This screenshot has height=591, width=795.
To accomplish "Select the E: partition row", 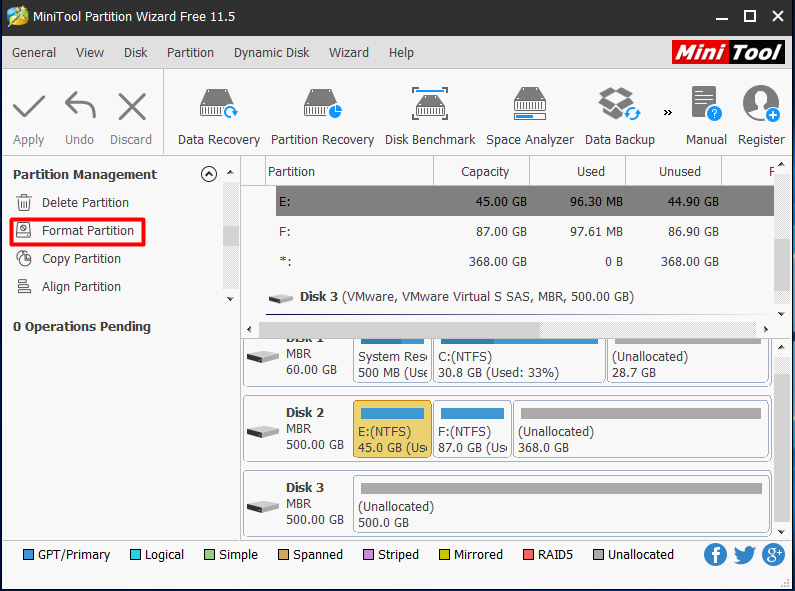I will pos(525,201).
